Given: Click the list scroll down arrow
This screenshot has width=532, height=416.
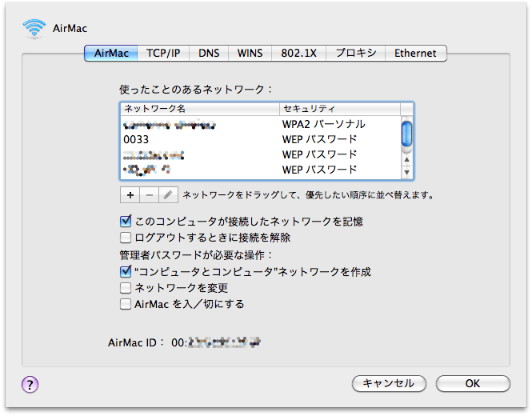Looking at the screenshot, I should [x=407, y=172].
